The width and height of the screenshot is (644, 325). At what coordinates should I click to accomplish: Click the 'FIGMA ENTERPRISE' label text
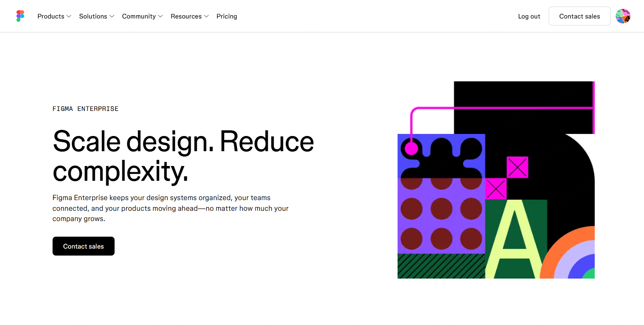85,109
